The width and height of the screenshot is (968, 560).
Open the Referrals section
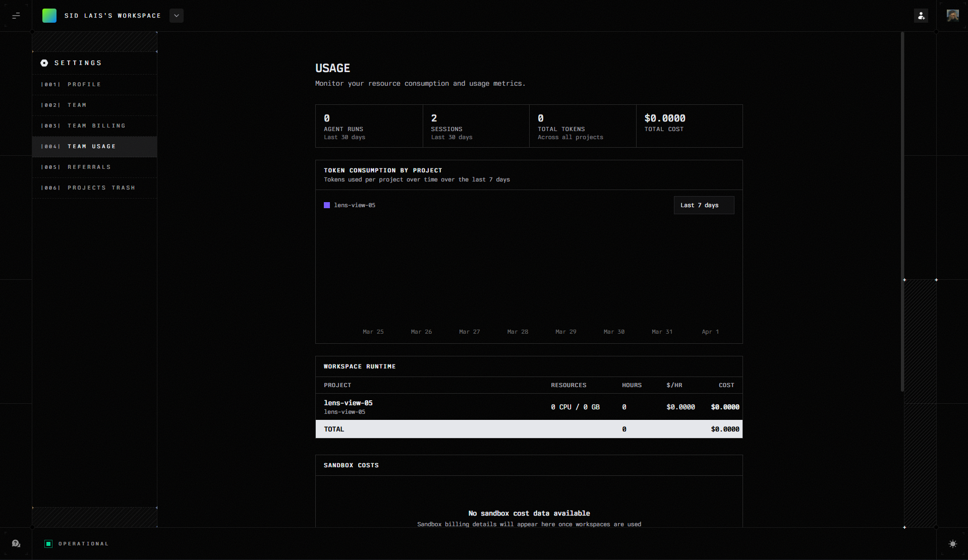89,167
